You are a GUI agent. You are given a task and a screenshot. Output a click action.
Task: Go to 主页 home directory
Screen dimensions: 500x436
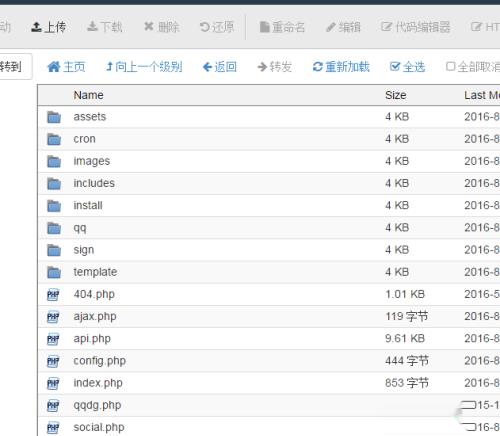[66, 67]
